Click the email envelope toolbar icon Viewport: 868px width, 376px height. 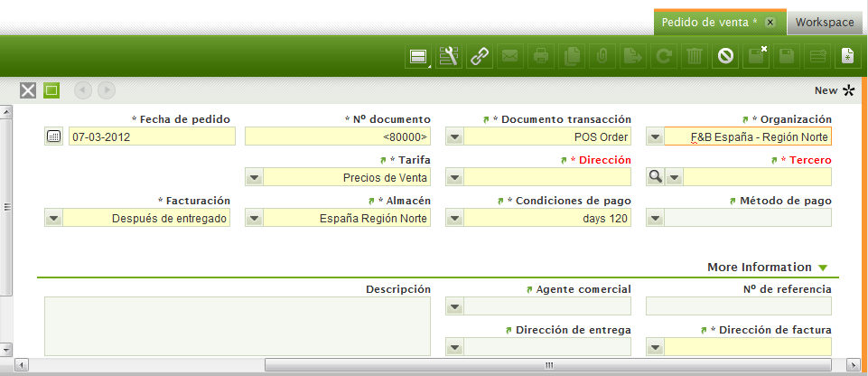click(509, 56)
